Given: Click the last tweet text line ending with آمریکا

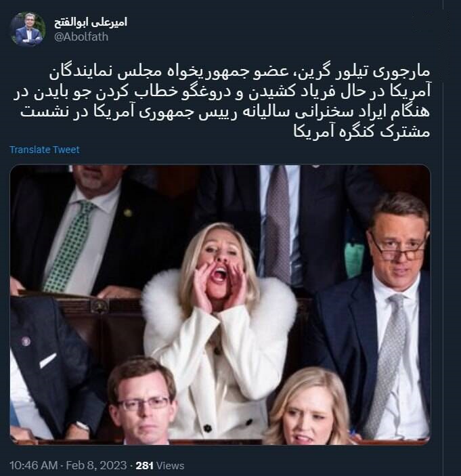Looking at the screenshot, I should pyautogui.click(x=361, y=132).
